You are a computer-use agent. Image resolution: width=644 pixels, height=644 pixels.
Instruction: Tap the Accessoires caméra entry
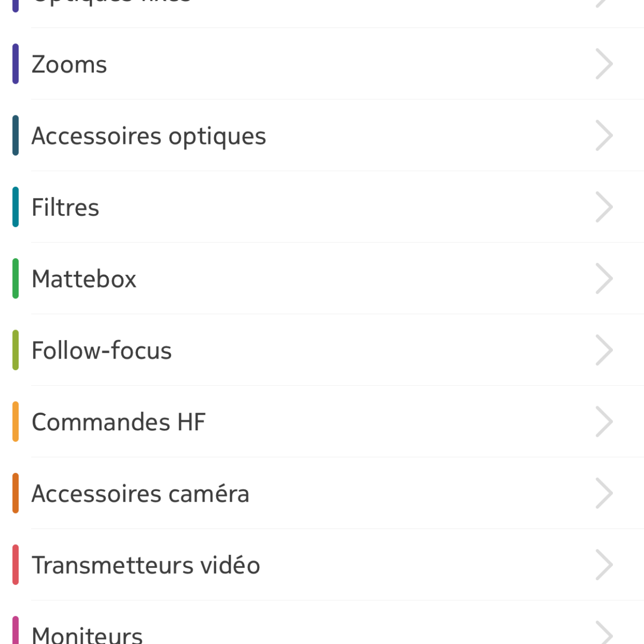coord(322,493)
